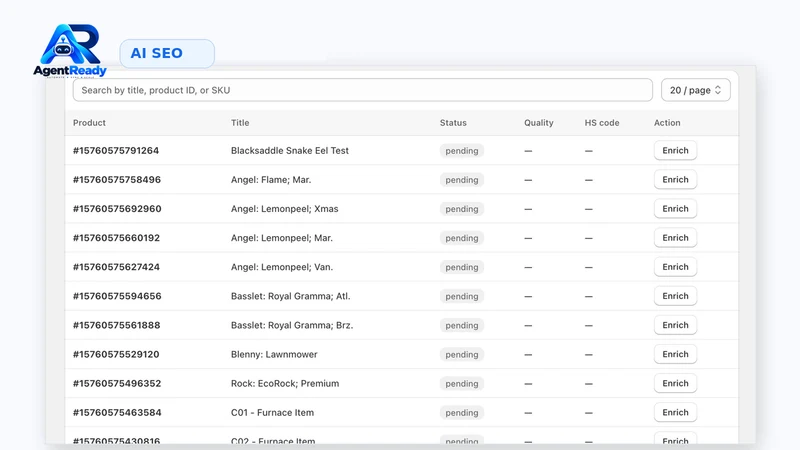Click the Title column header
The image size is (800, 450).
[x=240, y=122]
